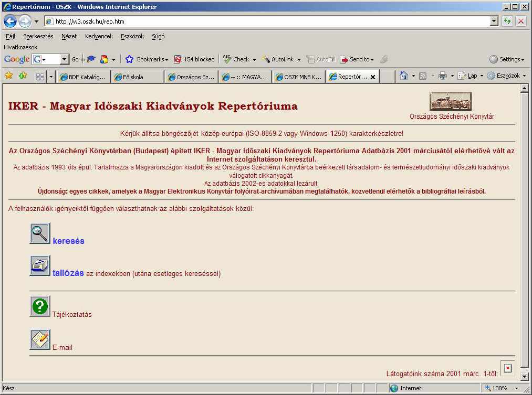Click the Home house icon

click(404, 76)
